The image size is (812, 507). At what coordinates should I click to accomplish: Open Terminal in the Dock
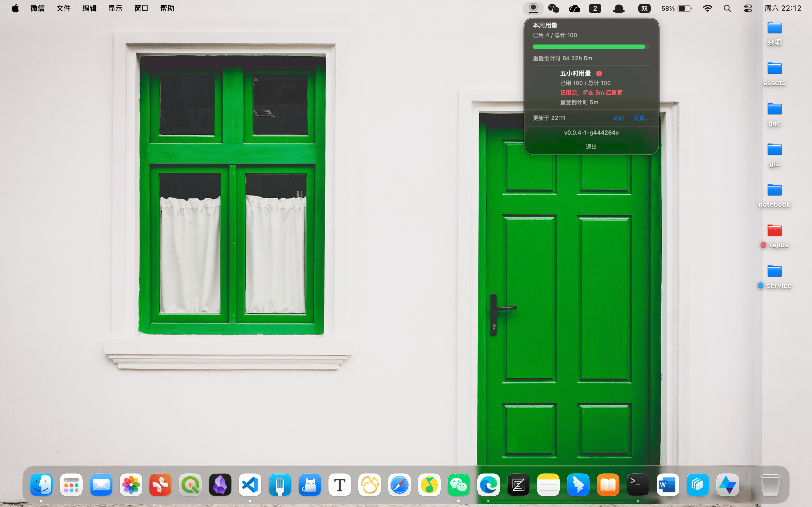[x=638, y=485]
